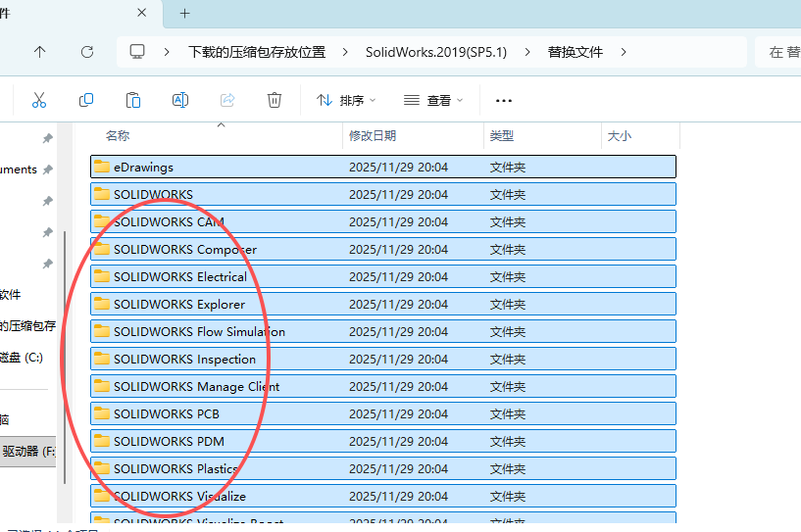Select the SOLIDWORKS Explorer folder
This screenshot has height=532, width=801.
(x=383, y=305)
